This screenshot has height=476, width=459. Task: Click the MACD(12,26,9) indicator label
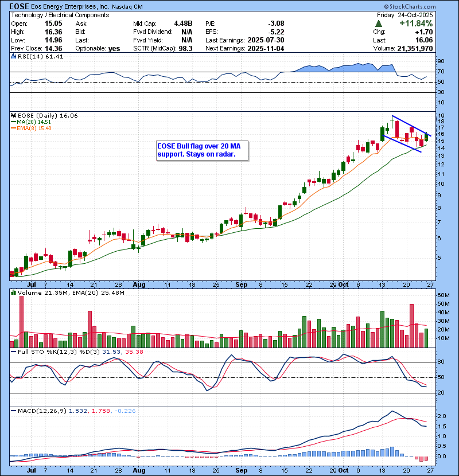tap(42, 411)
